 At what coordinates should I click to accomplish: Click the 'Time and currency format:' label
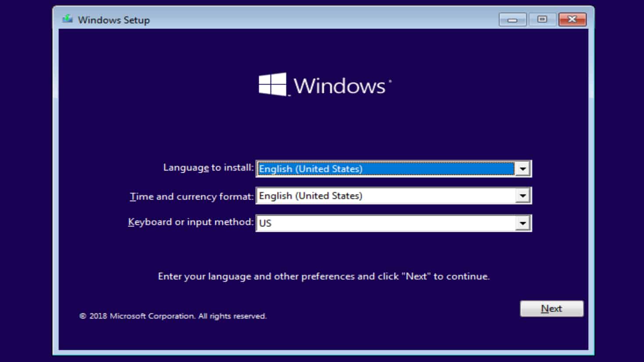(x=192, y=196)
